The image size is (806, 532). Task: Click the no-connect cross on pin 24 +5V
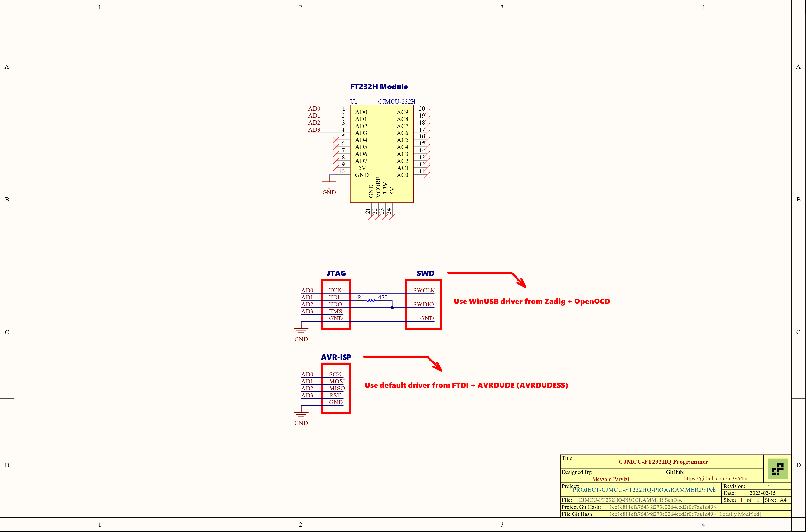392,217
